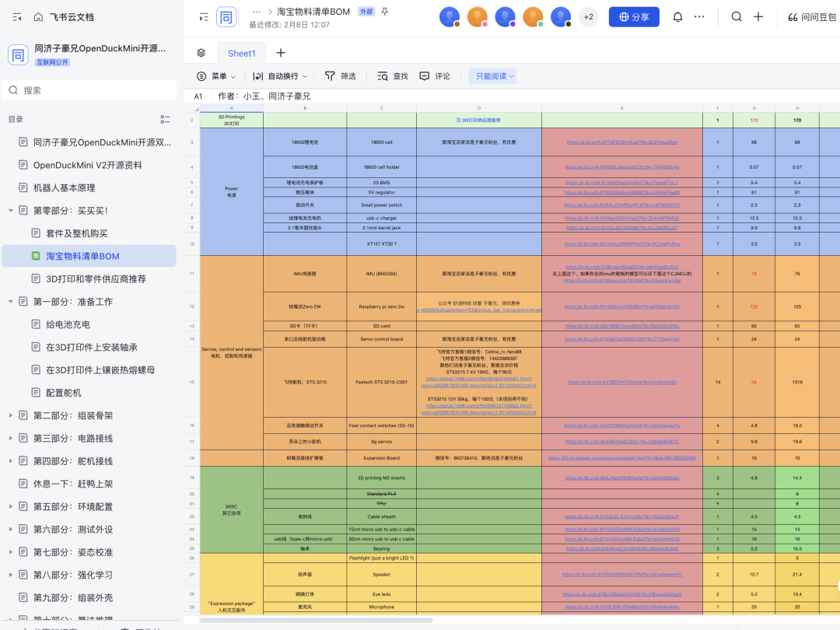Click the blue 分享 share button
The height and width of the screenshot is (630, 840).
634,17
